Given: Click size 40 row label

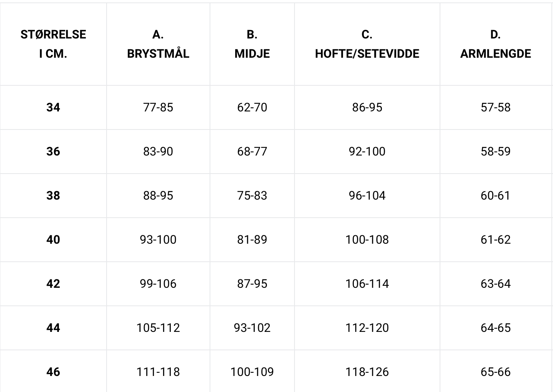Looking at the screenshot, I should click(53, 240).
